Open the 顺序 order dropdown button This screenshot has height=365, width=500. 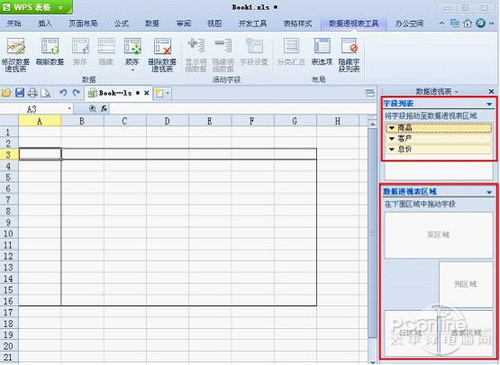132,55
